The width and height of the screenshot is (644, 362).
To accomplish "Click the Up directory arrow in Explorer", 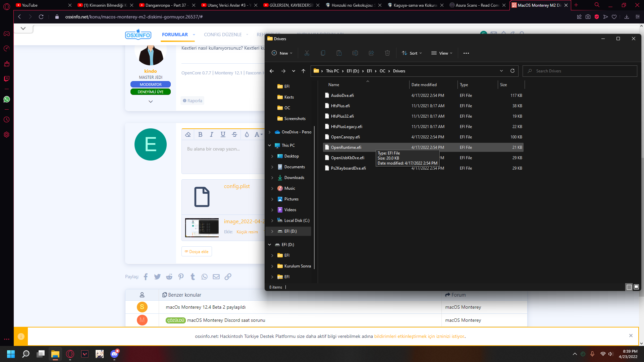I will [x=303, y=71].
